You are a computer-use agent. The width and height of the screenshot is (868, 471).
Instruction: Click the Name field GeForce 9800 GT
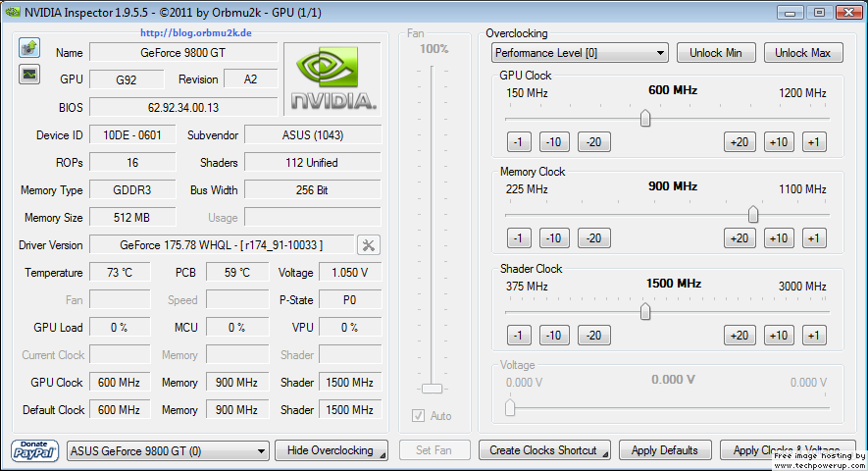pos(183,53)
